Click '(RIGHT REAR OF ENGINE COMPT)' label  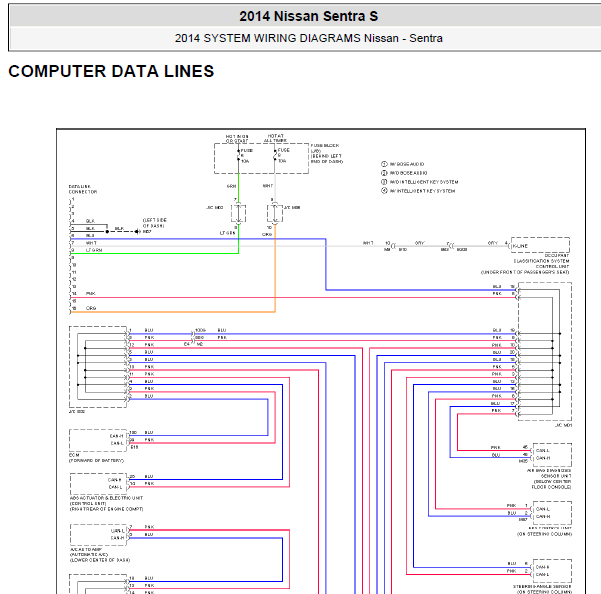[106, 509]
